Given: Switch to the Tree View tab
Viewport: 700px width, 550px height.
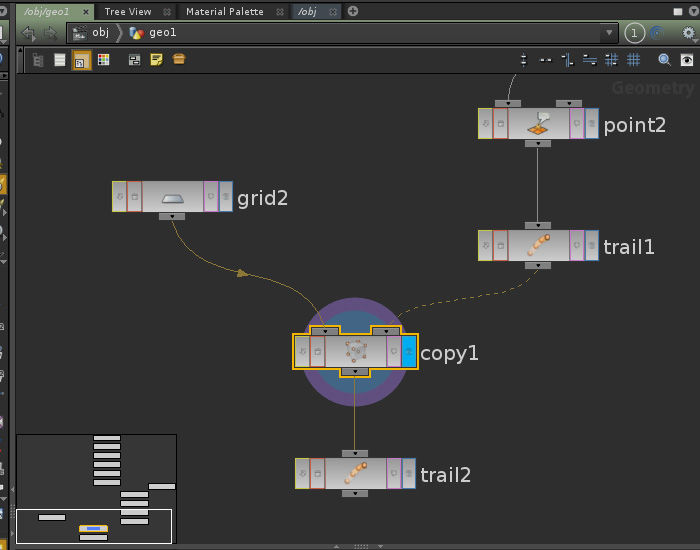Looking at the screenshot, I should click(x=127, y=12).
